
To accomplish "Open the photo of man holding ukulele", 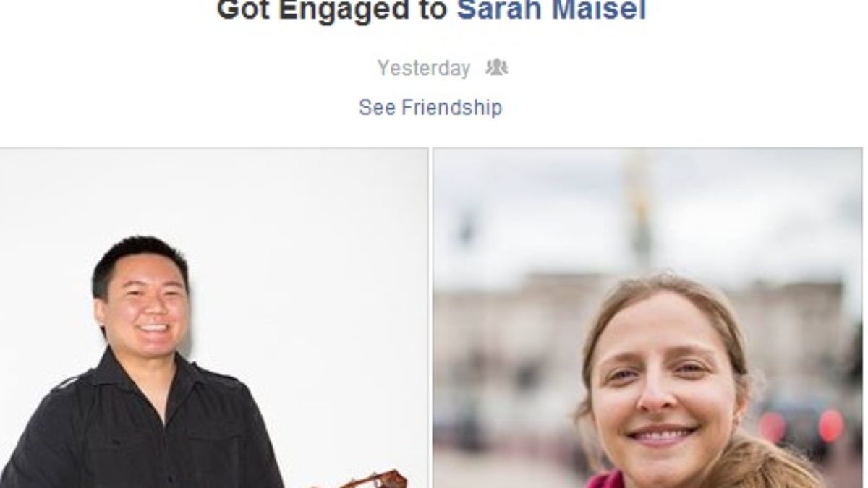I will tap(214, 318).
